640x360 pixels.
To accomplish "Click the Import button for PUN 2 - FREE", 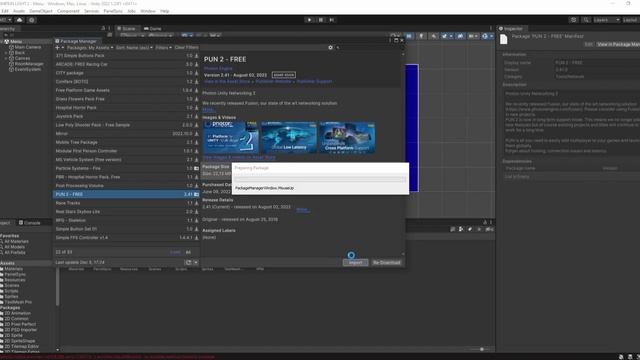I will pos(356,262).
